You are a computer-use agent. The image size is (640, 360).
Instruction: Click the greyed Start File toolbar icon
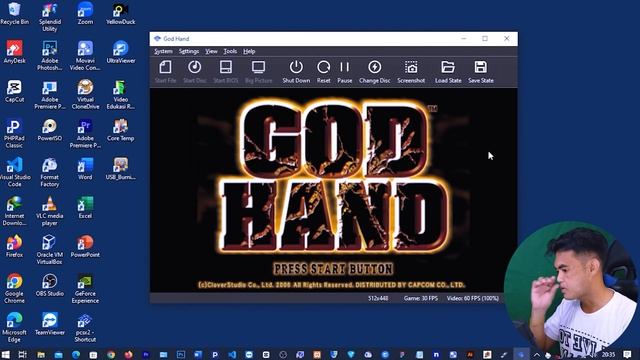pyautogui.click(x=165, y=72)
